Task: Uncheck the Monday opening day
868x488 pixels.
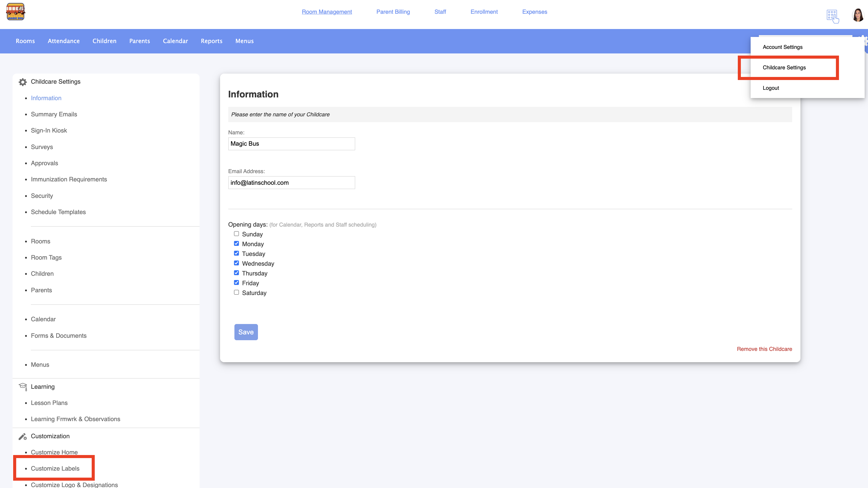Action: pos(237,243)
